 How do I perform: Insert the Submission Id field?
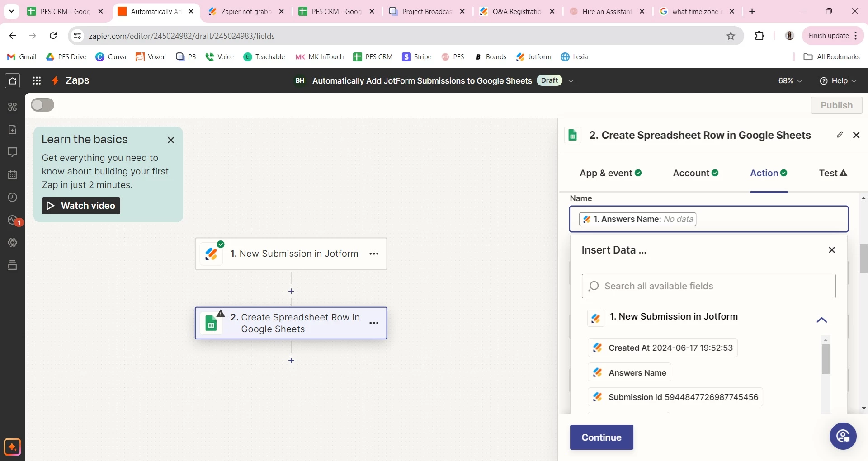pos(675,397)
